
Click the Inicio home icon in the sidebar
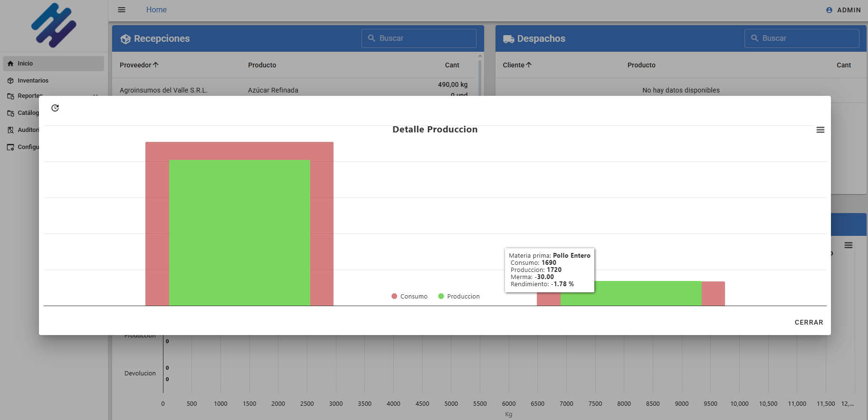[10, 64]
